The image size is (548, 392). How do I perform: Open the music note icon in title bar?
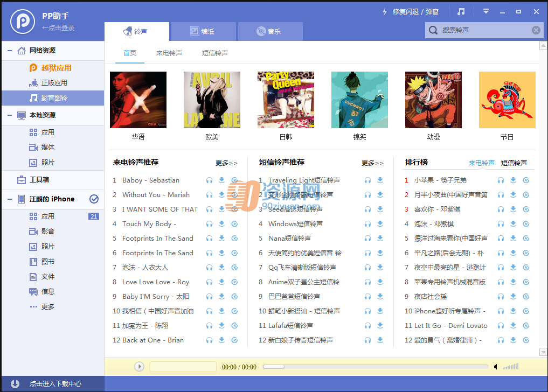[x=461, y=11]
